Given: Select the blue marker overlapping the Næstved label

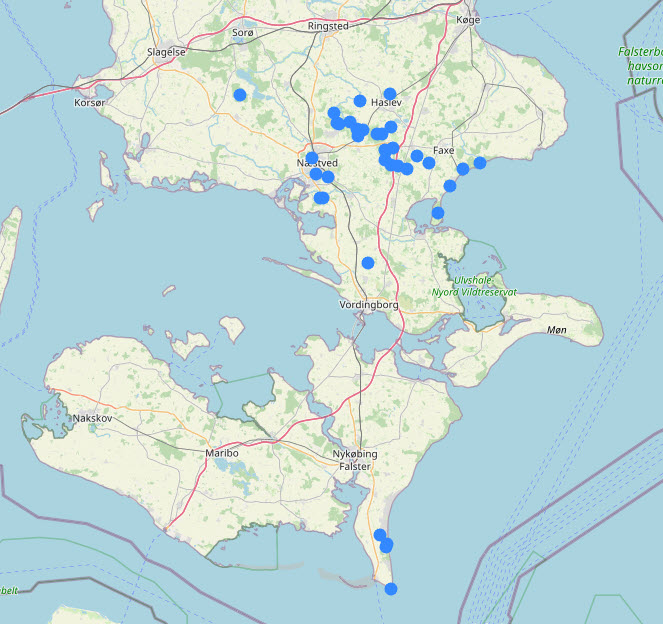Looking at the screenshot, I should [312, 158].
